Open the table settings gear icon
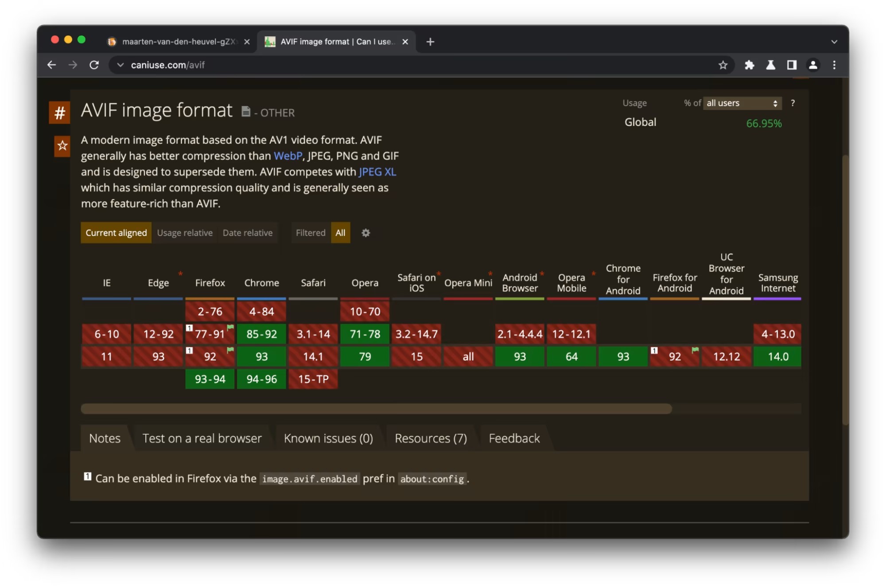 point(365,233)
